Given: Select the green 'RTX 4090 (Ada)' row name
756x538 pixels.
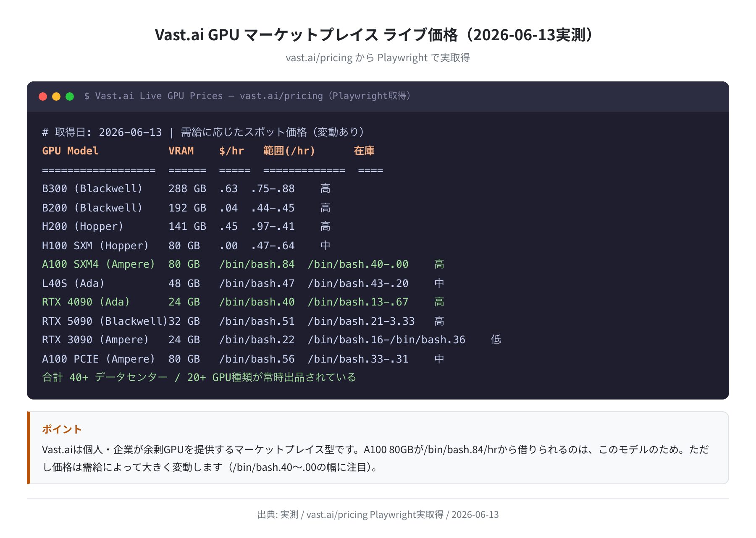Looking at the screenshot, I should coord(86,302).
